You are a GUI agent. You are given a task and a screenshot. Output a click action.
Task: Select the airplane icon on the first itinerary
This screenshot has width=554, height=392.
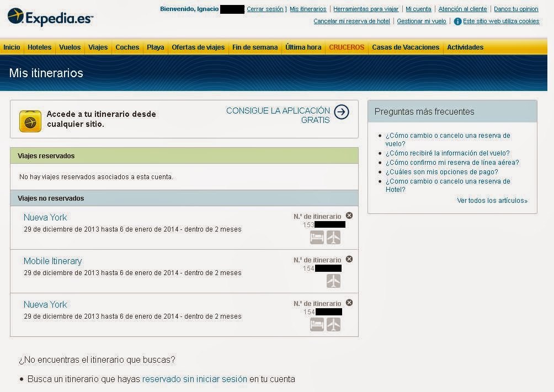click(333, 237)
